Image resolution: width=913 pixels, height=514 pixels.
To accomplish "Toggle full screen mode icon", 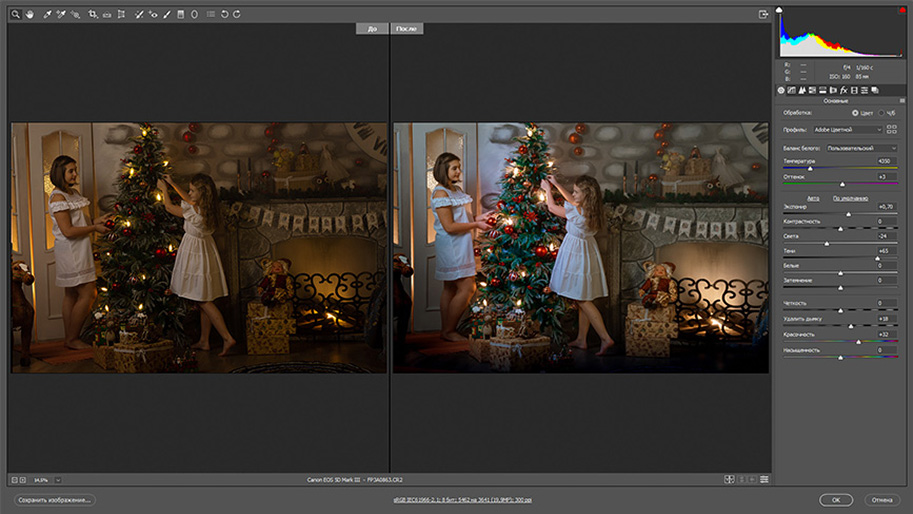I will coord(764,14).
